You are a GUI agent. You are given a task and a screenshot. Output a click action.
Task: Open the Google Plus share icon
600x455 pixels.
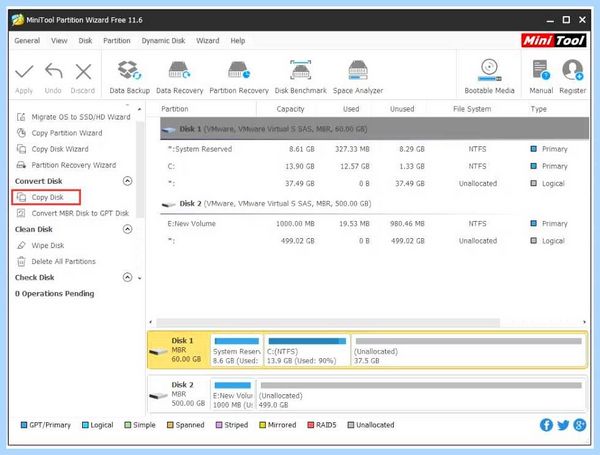point(580,425)
